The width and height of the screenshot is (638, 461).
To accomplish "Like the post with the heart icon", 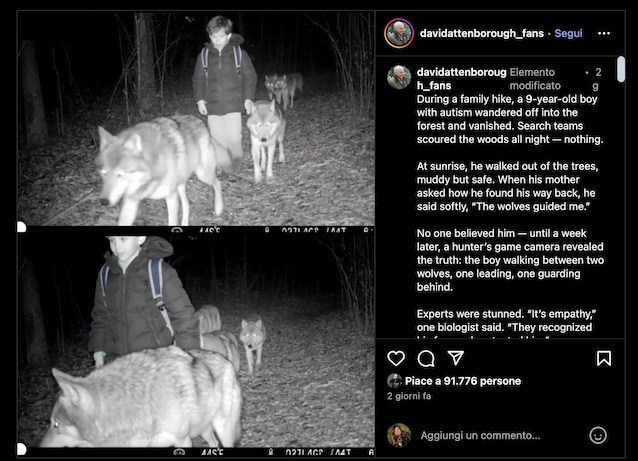I will 396,358.
